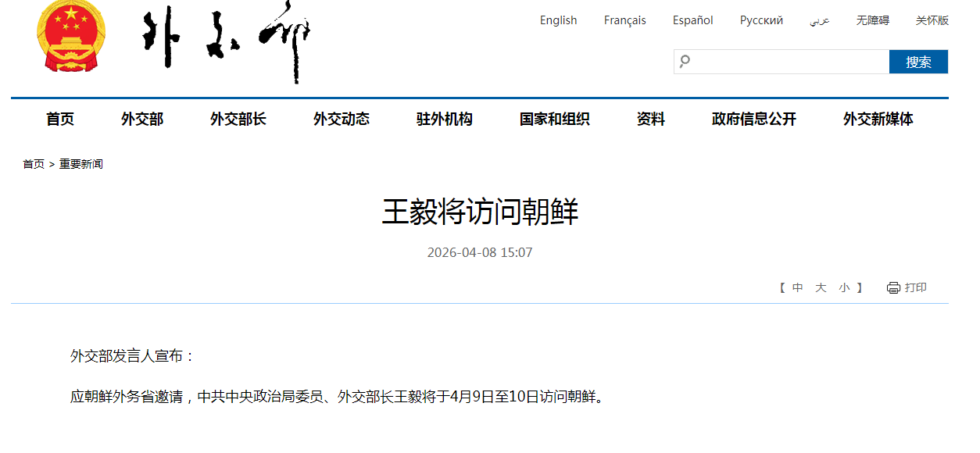Set font size to 大 (large)
The width and height of the screenshot is (980, 453).
821,288
